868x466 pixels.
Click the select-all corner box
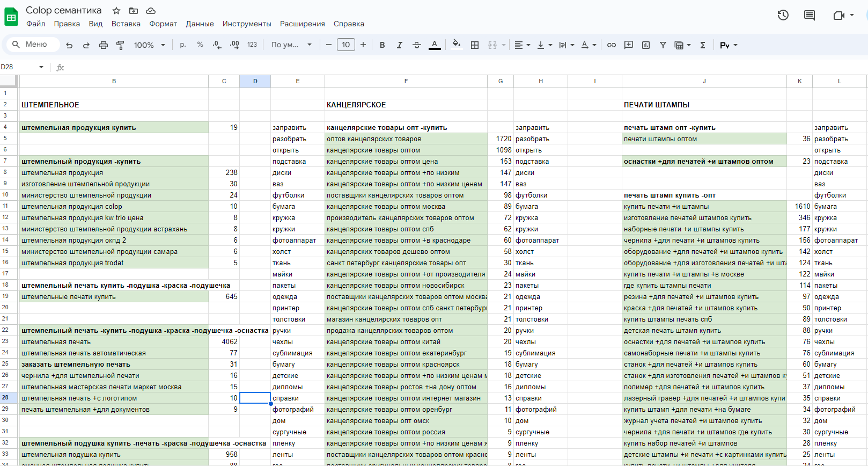pos(9,81)
